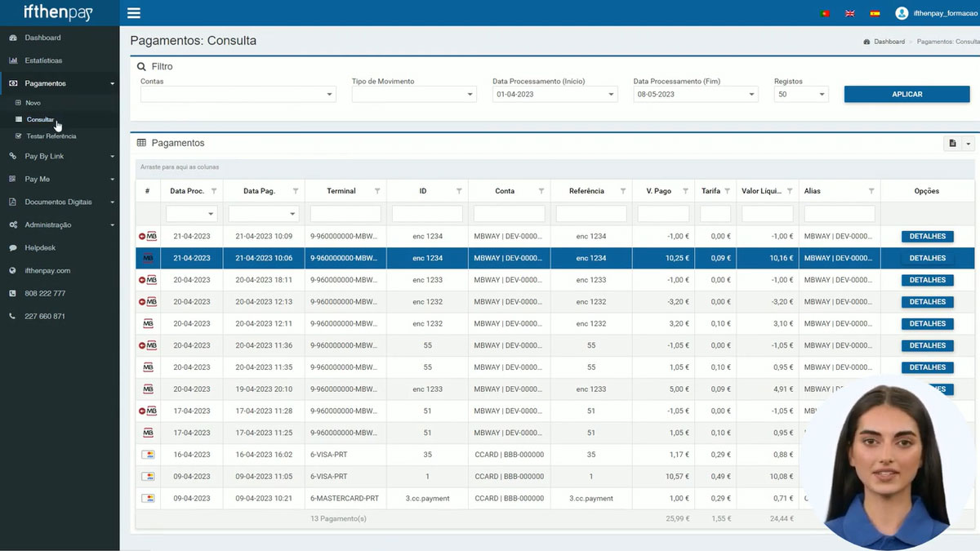Expand the Pay By Link menu

click(60, 156)
